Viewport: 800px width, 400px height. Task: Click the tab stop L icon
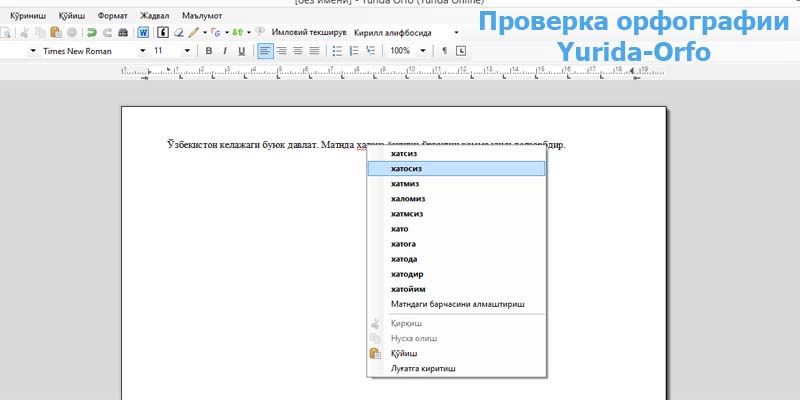461,51
